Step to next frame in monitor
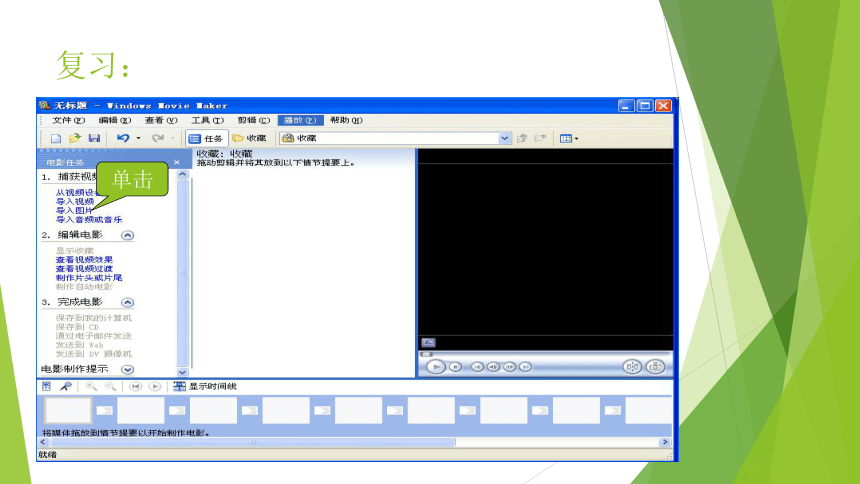Viewport: 860px width, 484px height. [510, 367]
